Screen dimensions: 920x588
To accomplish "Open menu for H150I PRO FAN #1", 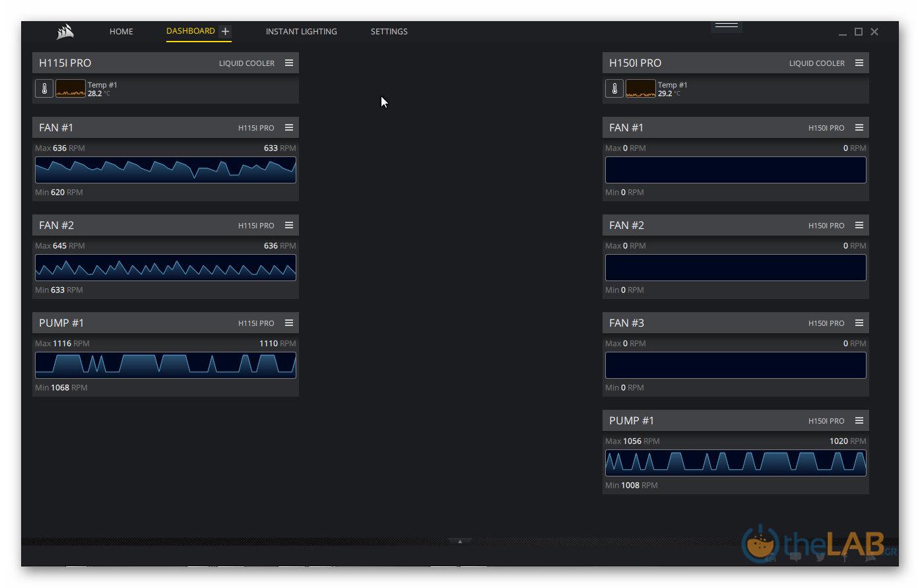I will click(859, 127).
